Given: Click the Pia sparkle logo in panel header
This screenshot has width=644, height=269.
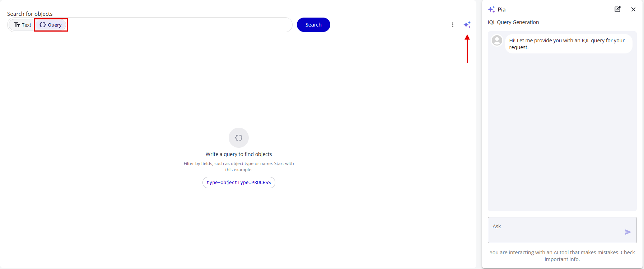Looking at the screenshot, I should tap(491, 9).
